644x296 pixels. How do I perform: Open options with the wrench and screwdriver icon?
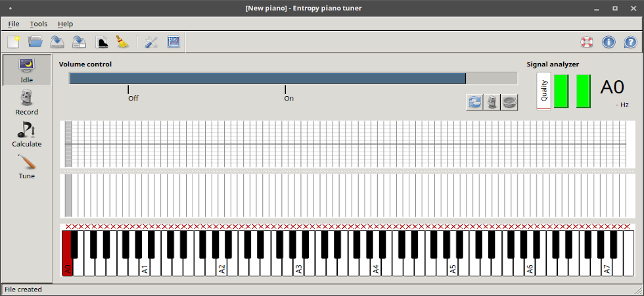(x=151, y=42)
